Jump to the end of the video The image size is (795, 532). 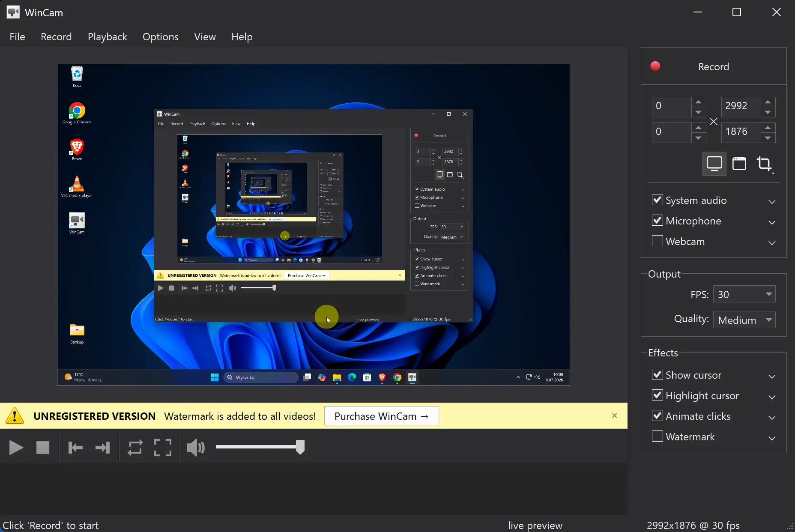tap(103, 448)
